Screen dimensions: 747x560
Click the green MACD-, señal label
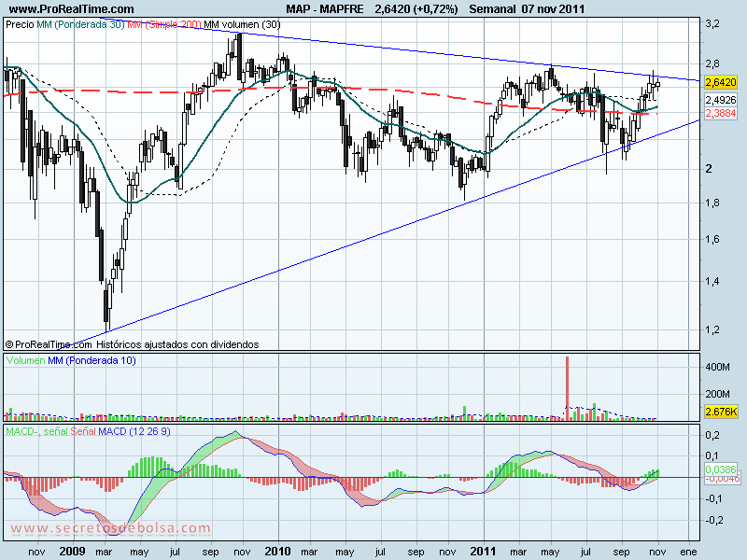37,431
